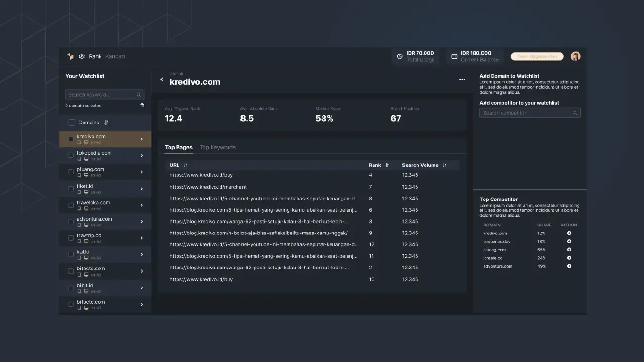Open the kredivo.id/merchant URL link
This screenshot has height=362, width=644.
pos(208,187)
